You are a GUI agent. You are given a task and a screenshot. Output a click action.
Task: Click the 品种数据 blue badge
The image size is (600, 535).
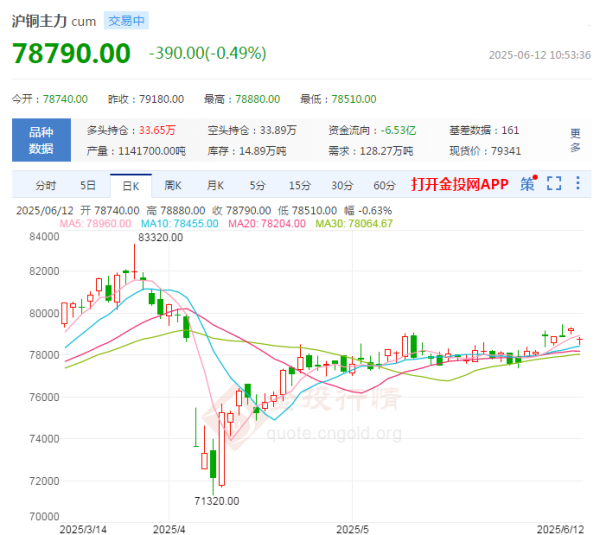[41, 139]
